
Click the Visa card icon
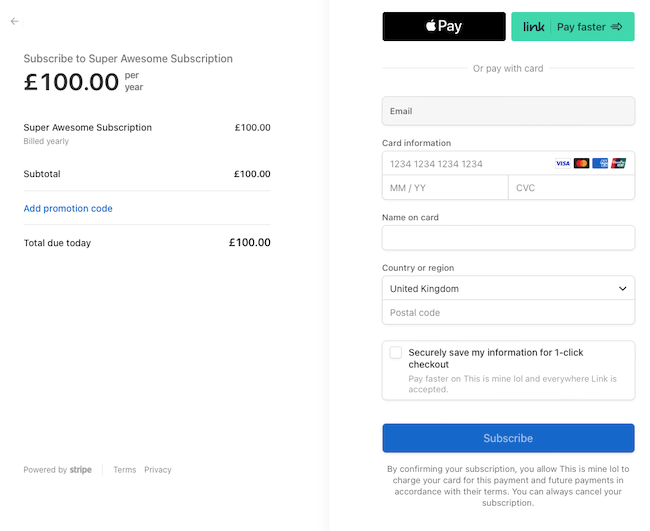[563, 163]
